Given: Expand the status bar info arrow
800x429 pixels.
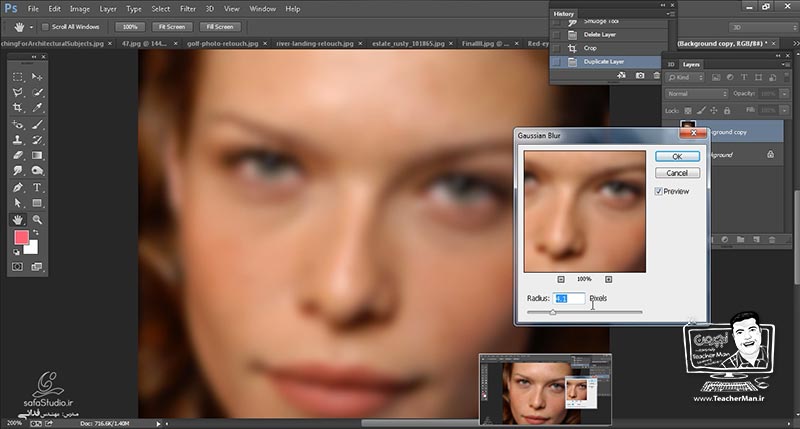Looking at the screenshot, I should (x=158, y=423).
